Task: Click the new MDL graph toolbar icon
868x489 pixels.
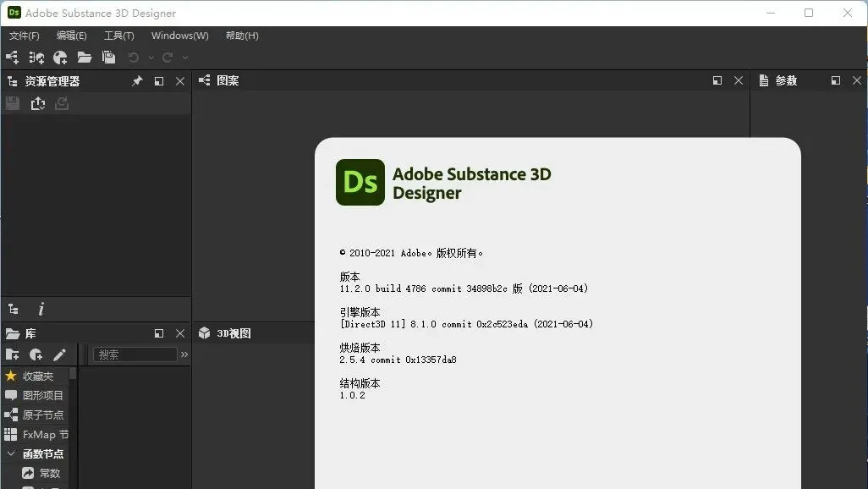Action: 36,57
